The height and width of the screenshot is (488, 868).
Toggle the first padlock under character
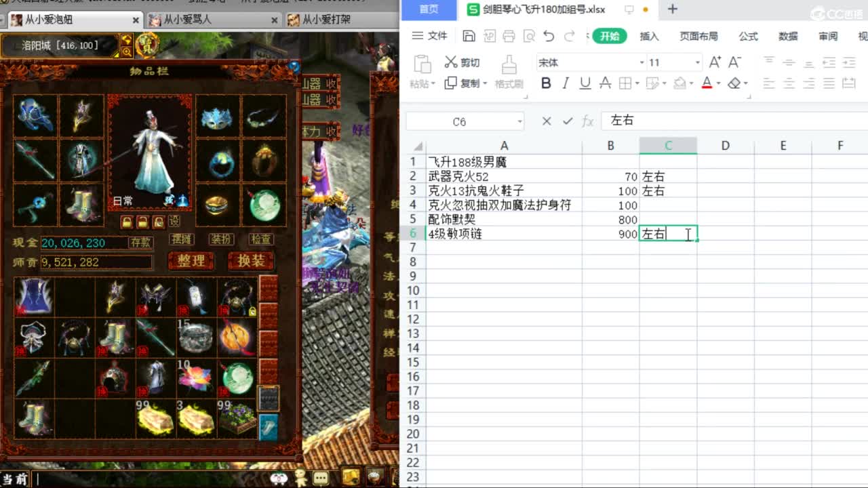point(127,222)
